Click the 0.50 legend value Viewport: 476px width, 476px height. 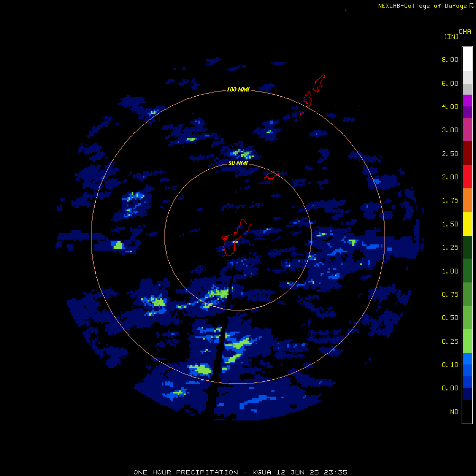(x=450, y=318)
